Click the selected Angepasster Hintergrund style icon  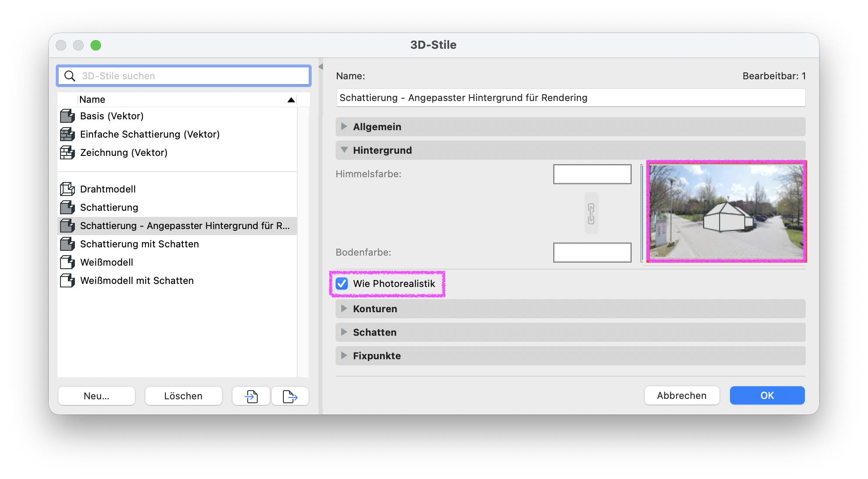pyautogui.click(x=67, y=226)
